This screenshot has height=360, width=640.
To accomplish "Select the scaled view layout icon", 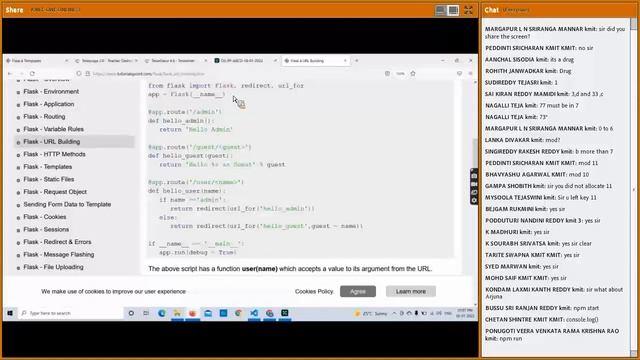I will pyautogui.click(x=453, y=10).
